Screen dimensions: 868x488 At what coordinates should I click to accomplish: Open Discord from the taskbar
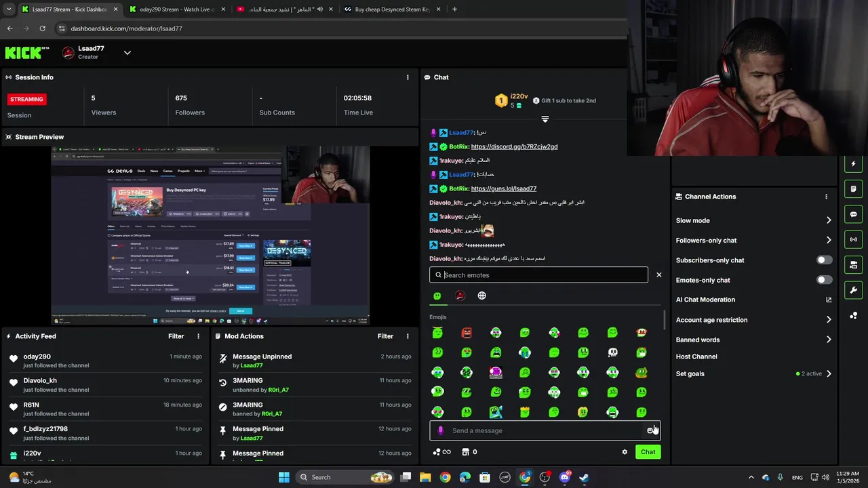point(565,477)
